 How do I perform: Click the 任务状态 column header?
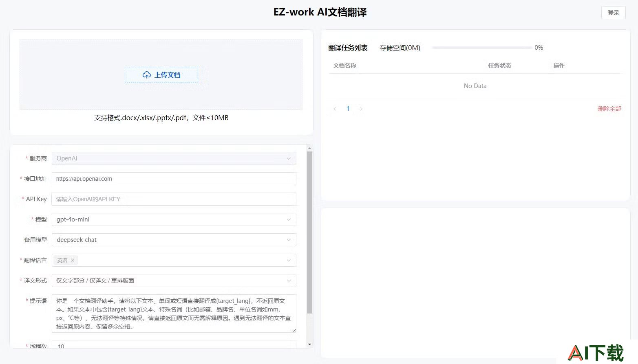(499, 66)
